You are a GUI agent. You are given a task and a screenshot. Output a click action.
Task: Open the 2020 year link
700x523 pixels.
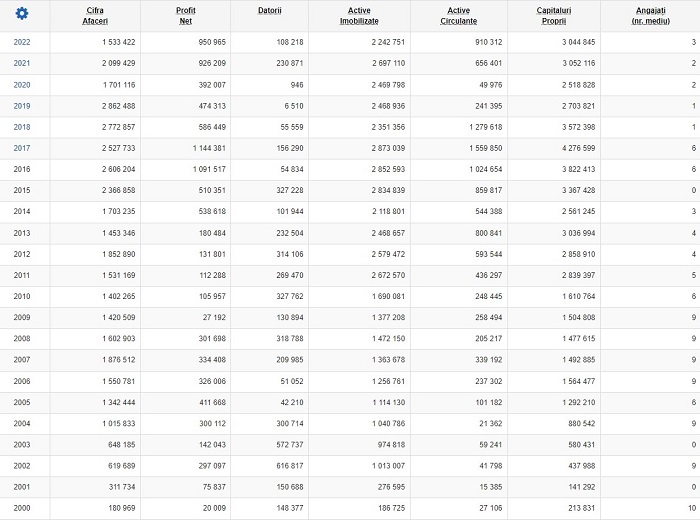(22, 85)
